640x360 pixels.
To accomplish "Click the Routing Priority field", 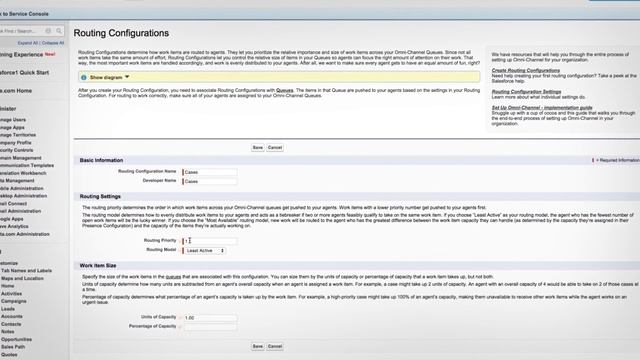I will coord(210,241).
